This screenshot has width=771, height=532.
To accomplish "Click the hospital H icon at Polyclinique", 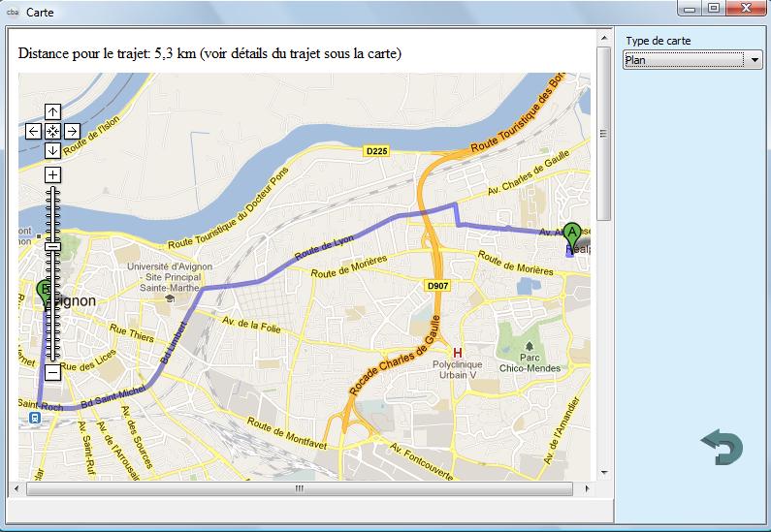I will click(x=458, y=352).
